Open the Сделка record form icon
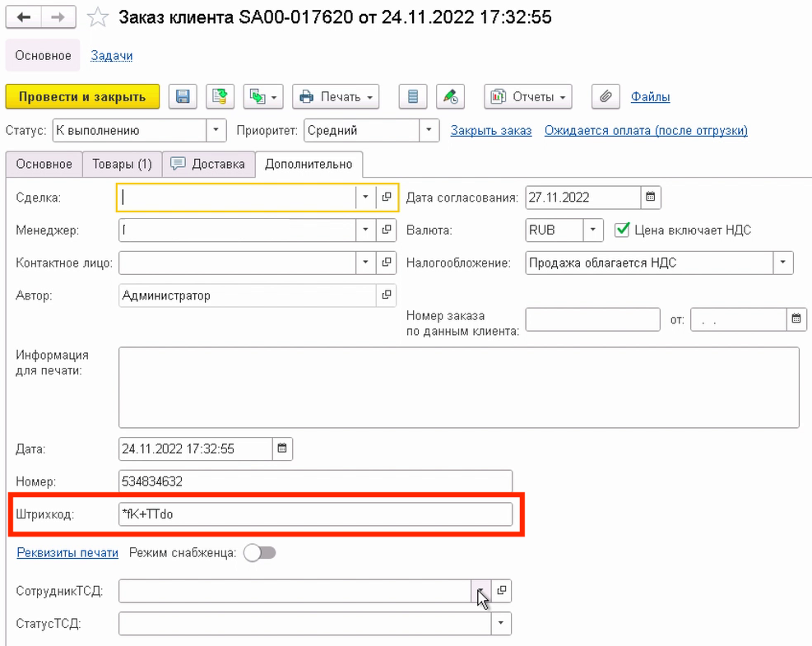Image resolution: width=812 pixels, height=646 pixels. tap(387, 197)
